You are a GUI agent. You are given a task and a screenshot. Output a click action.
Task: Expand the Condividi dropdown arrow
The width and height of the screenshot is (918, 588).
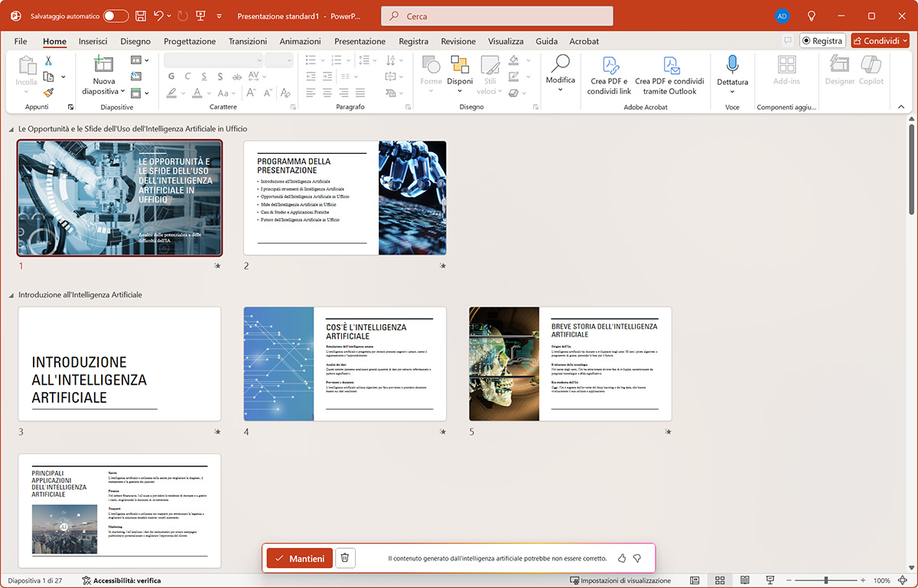click(904, 41)
